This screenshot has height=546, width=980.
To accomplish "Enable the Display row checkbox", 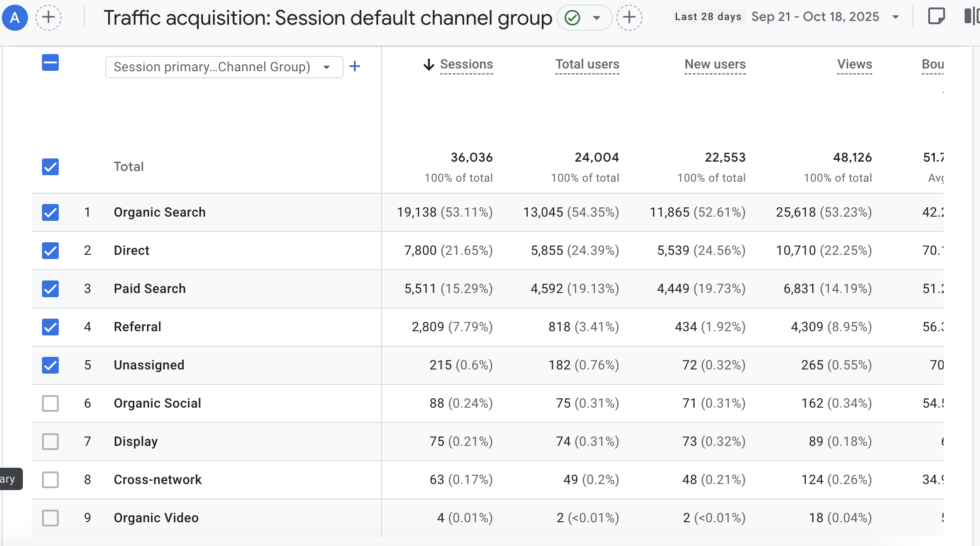I will coord(50,442).
